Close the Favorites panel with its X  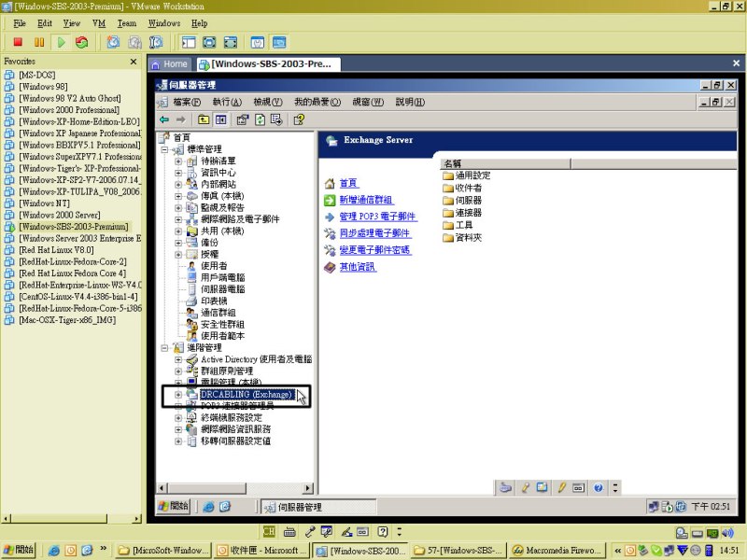point(134,62)
